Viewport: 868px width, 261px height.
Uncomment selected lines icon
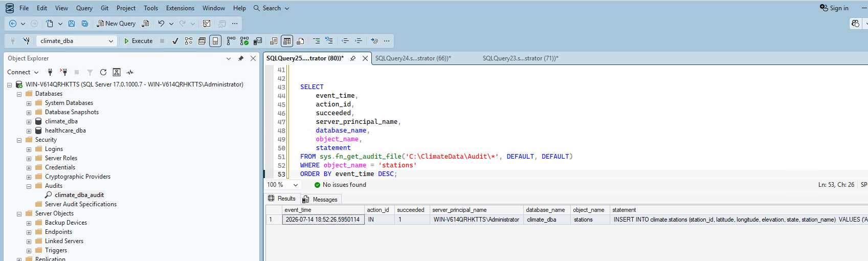coord(329,41)
